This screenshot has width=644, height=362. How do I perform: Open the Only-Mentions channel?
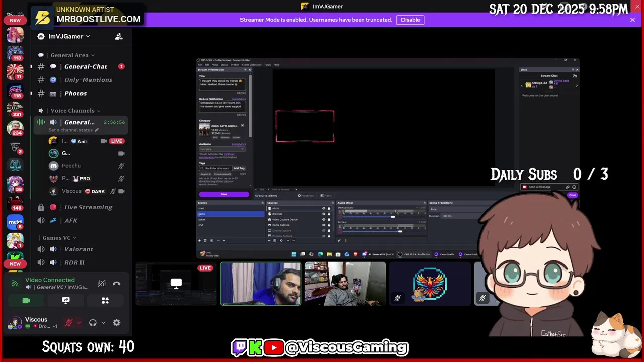pos(80,80)
